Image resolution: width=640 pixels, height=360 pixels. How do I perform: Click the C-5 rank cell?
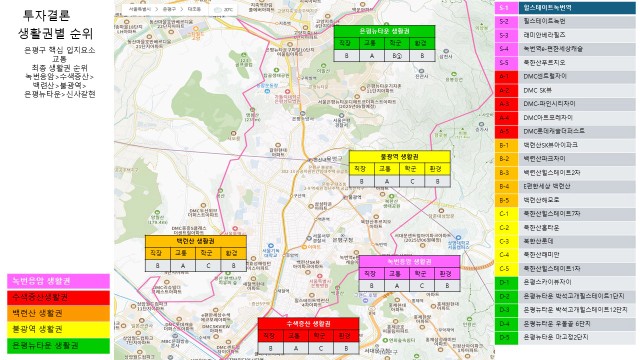click(506, 269)
